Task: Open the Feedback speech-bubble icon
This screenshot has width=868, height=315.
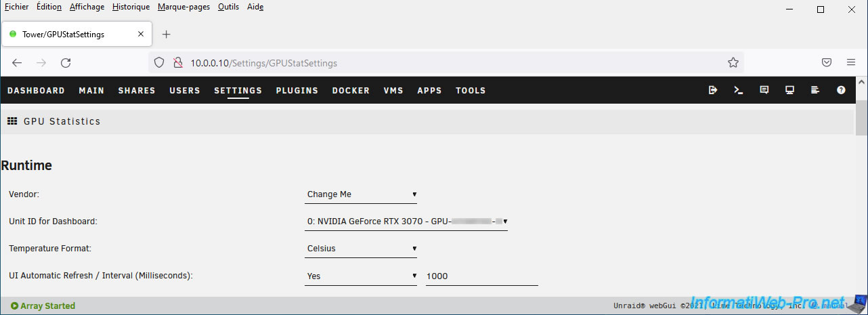Action: (x=764, y=90)
